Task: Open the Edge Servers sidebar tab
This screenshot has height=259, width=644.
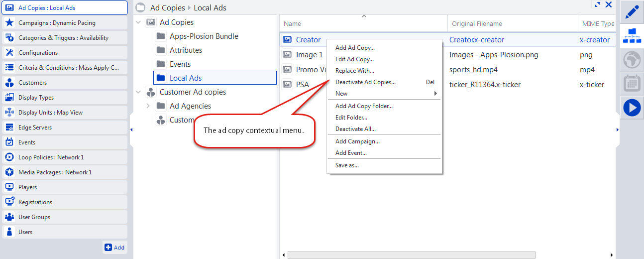Action: tap(64, 128)
